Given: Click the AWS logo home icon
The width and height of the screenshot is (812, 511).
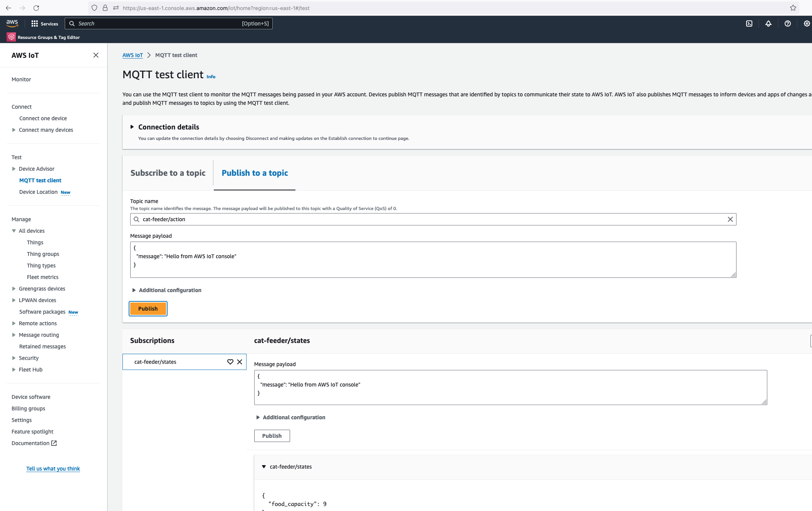Looking at the screenshot, I should click(12, 23).
